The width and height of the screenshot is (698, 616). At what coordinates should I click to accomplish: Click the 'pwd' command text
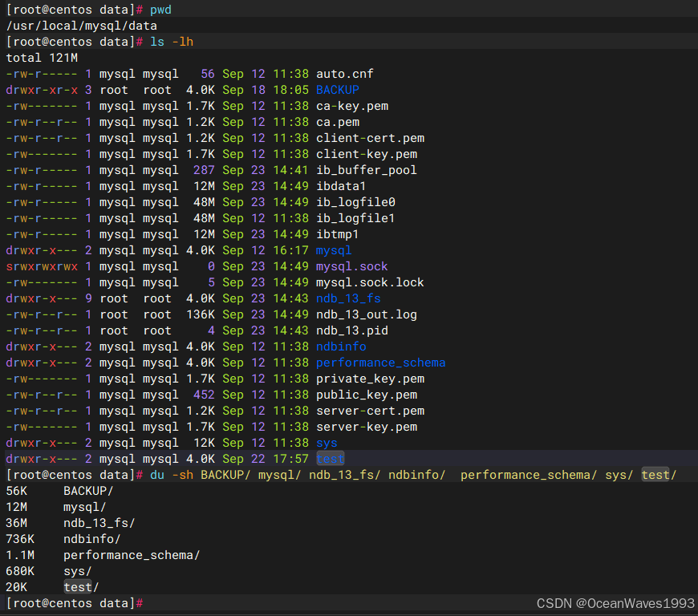160,10
